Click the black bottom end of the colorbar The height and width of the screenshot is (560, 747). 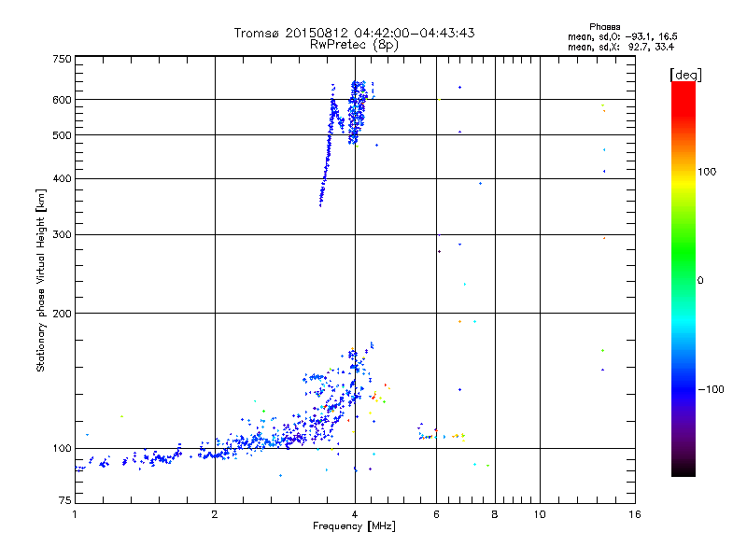point(684,469)
